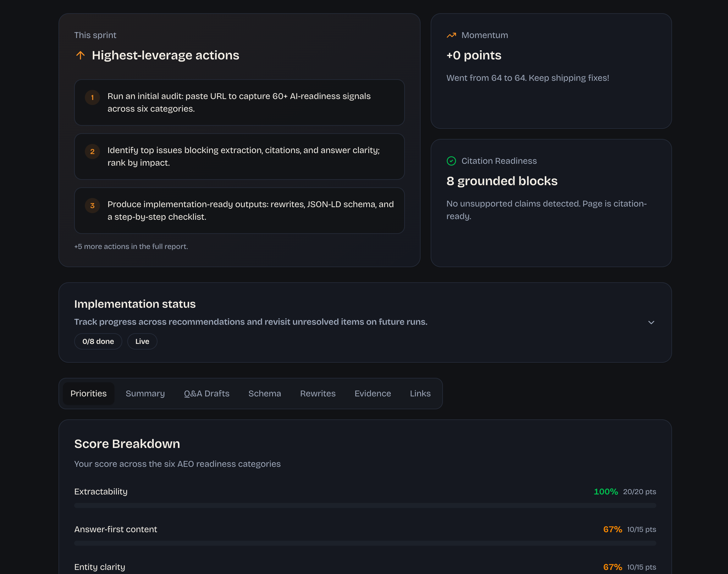Open the Evidence tab
Image resolution: width=728 pixels, height=574 pixels.
[x=372, y=394]
